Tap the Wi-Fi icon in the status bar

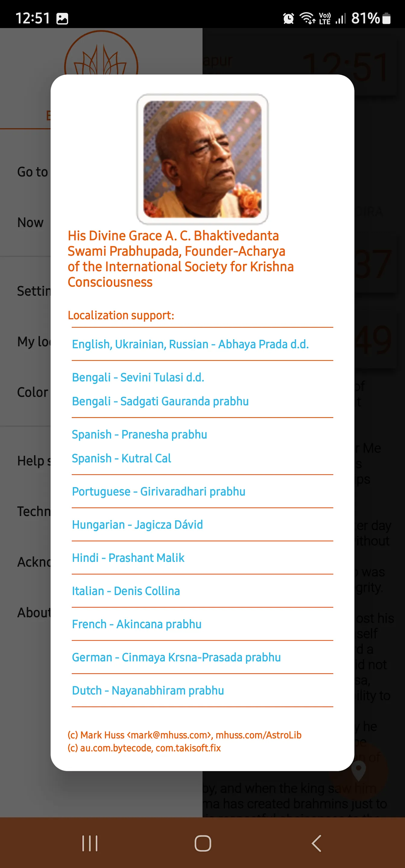tap(307, 18)
